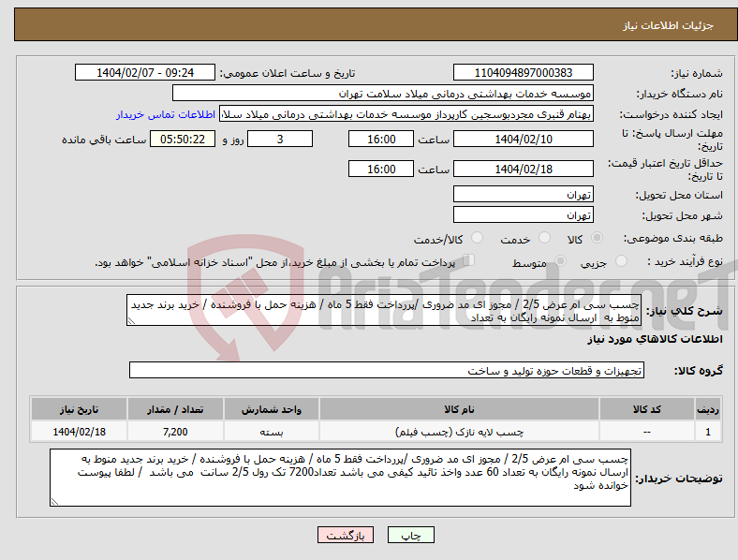Click the delivery city field تهران

point(524,214)
